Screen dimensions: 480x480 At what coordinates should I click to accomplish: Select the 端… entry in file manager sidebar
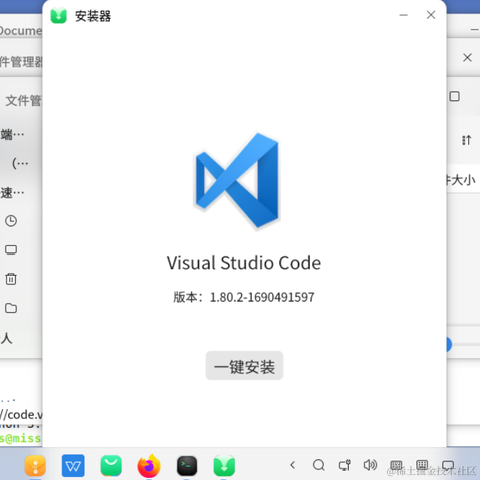pyautogui.click(x=12, y=135)
